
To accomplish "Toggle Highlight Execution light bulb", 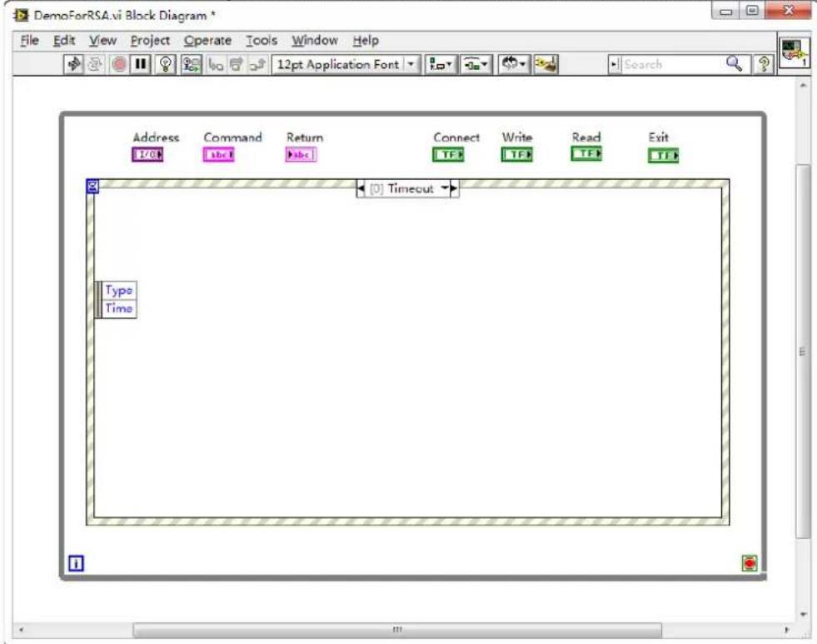I will pos(166,64).
